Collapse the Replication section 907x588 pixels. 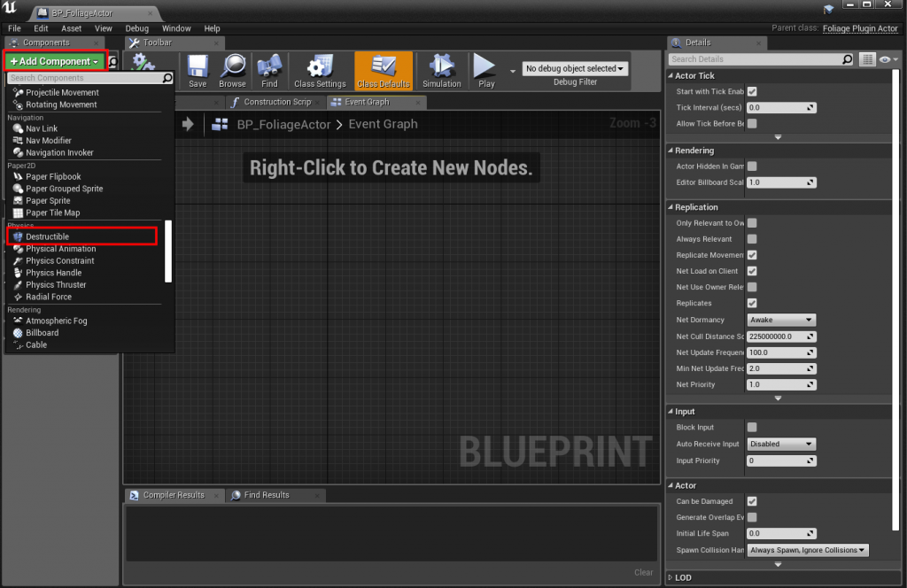coord(671,207)
